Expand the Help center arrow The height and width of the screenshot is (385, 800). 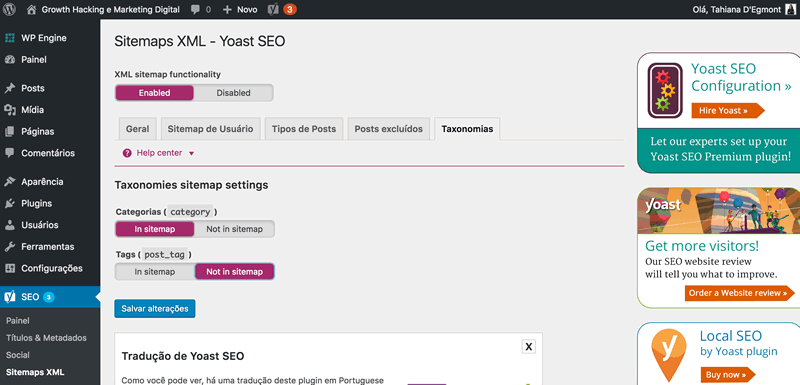191,153
